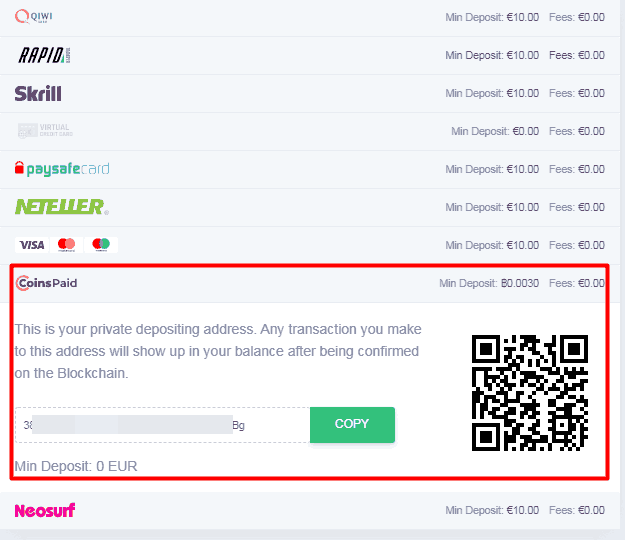Choose the Rapid Transfer logo

tap(45, 55)
